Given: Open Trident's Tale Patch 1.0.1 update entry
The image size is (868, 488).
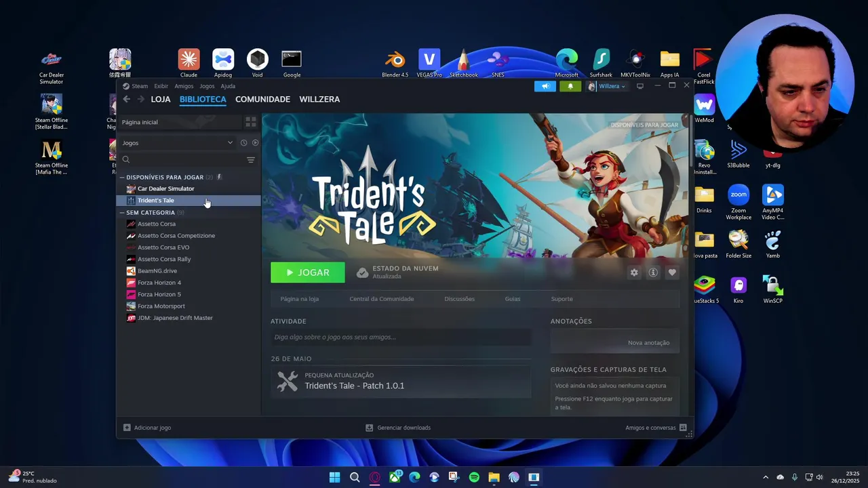Looking at the screenshot, I should [401, 381].
